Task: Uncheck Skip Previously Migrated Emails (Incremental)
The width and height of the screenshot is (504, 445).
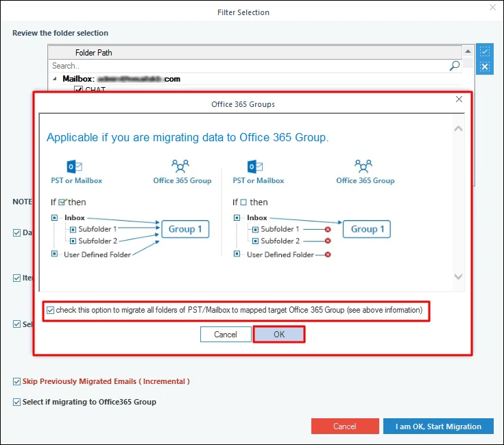Action: [17, 381]
